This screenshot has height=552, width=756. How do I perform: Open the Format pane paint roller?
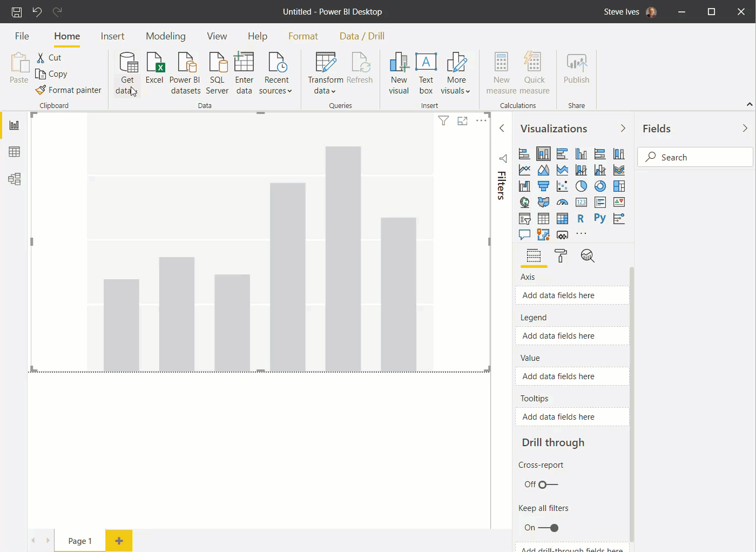coord(561,256)
